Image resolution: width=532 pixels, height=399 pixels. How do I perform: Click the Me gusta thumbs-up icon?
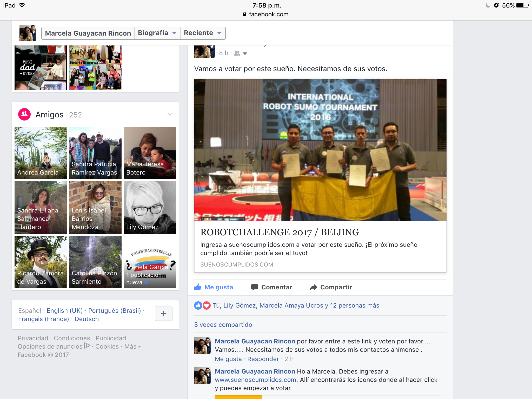tap(198, 287)
